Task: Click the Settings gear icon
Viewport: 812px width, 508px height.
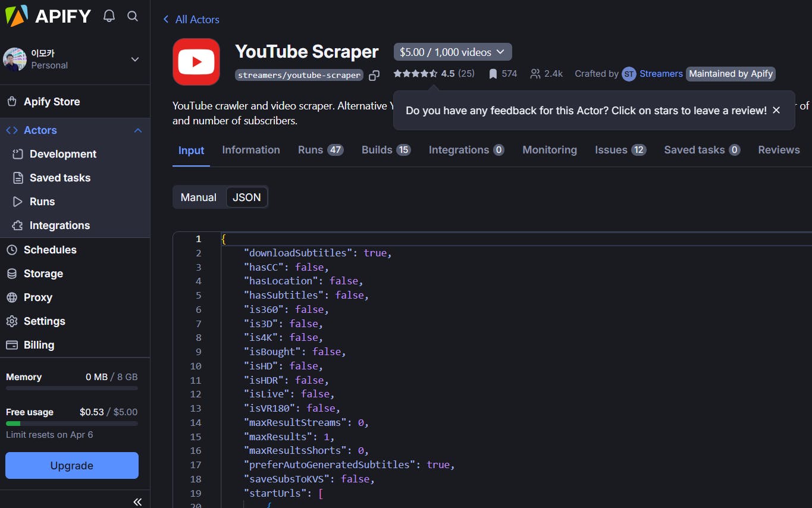Action: coord(11,321)
